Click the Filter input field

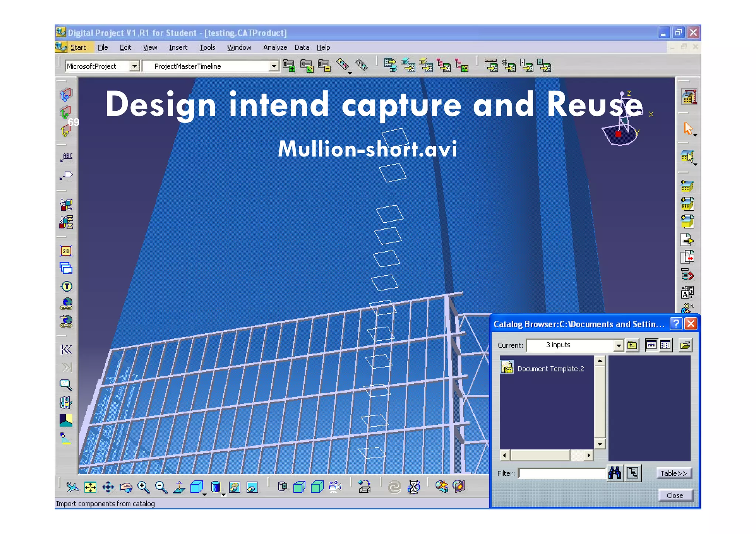coord(562,473)
